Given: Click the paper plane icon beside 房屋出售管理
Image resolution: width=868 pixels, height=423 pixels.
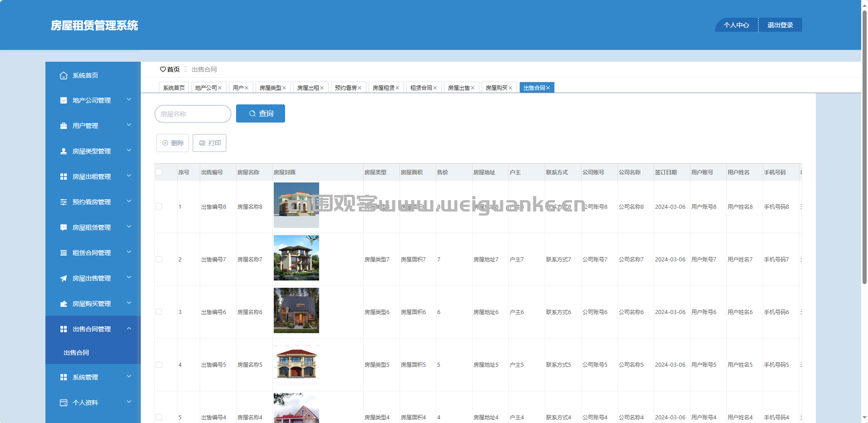Looking at the screenshot, I should [x=64, y=278].
